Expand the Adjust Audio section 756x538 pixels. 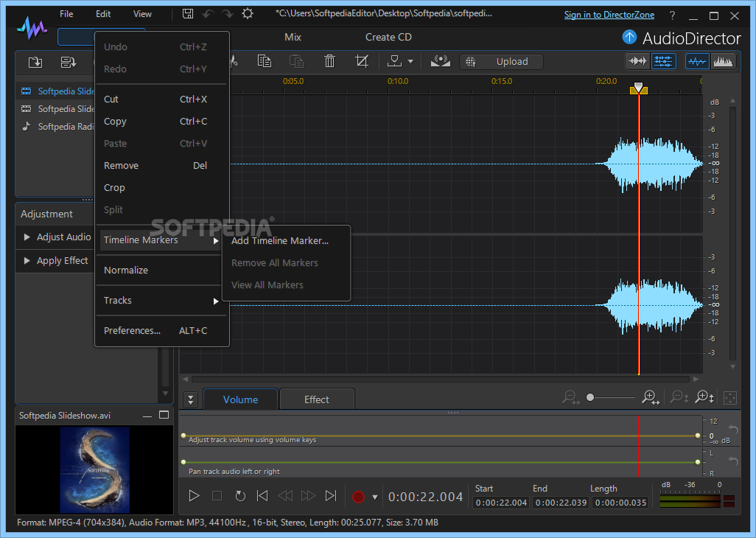pyautogui.click(x=27, y=237)
